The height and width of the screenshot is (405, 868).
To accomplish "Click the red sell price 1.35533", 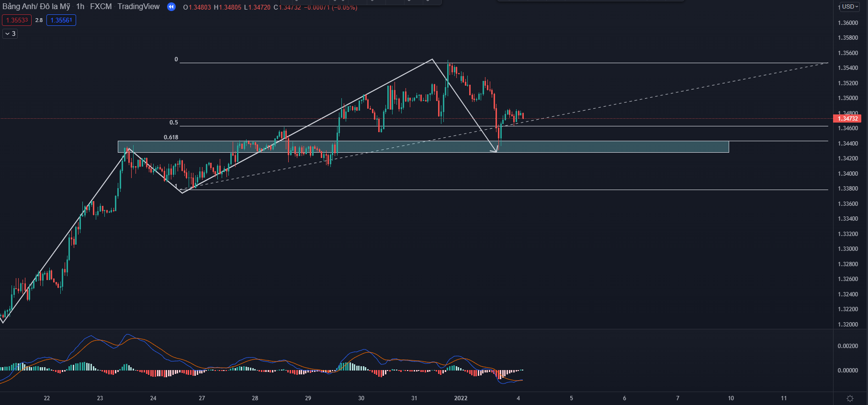I will point(17,20).
